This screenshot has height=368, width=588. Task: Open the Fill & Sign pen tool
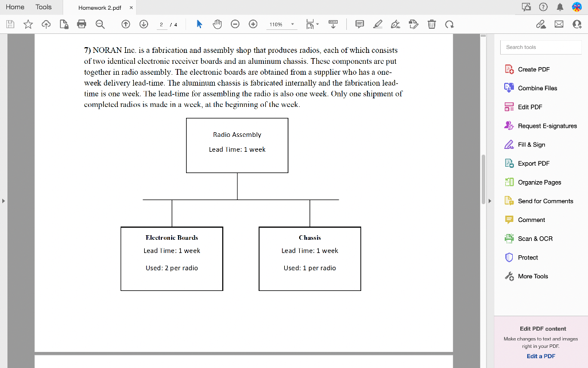[395, 24]
